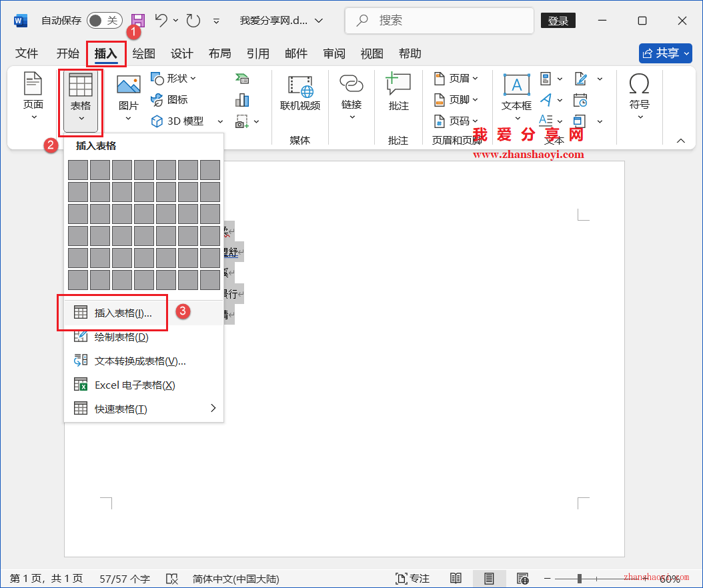The width and height of the screenshot is (703, 588).
Task: Click the spelling check status icon
Action: (171, 579)
